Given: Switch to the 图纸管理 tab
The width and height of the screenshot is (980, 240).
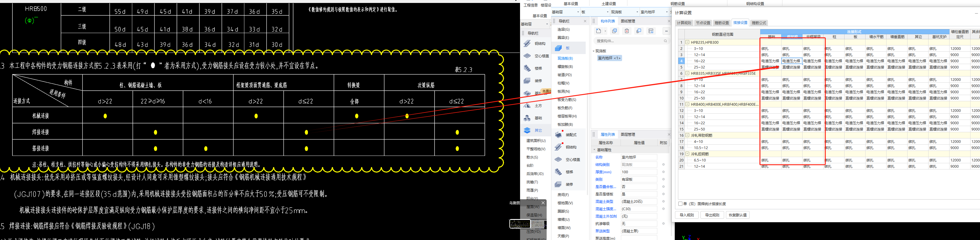Looking at the screenshot, I should click(628, 21).
